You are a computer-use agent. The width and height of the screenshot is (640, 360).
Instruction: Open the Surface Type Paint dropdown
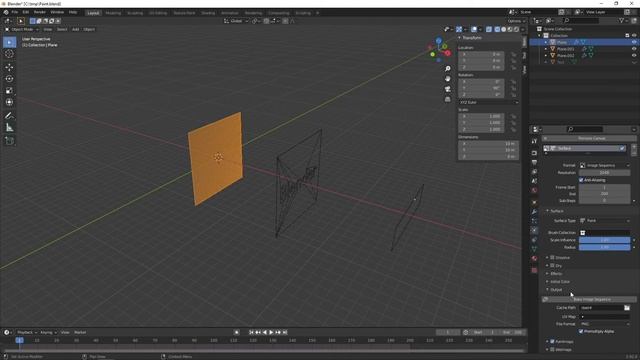604,220
